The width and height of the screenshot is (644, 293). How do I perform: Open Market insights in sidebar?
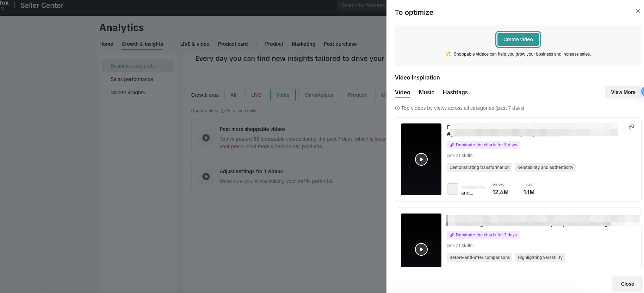(x=128, y=93)
